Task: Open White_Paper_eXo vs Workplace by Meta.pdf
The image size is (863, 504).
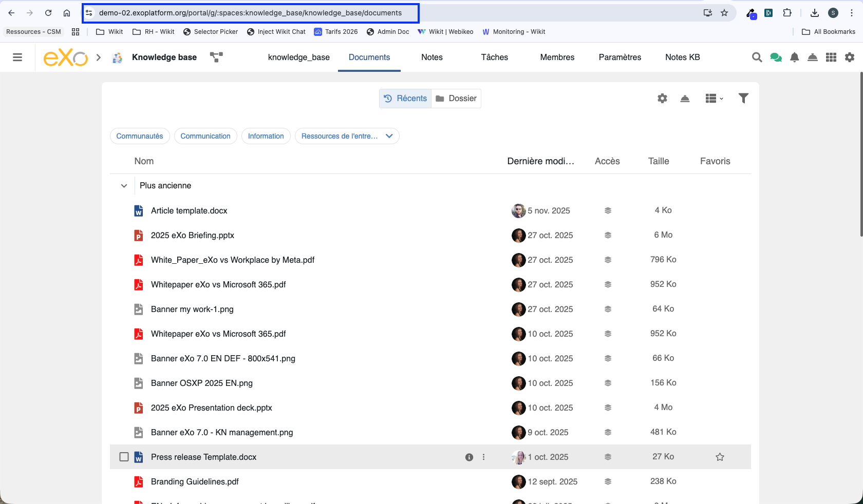Action: point(233,260)
